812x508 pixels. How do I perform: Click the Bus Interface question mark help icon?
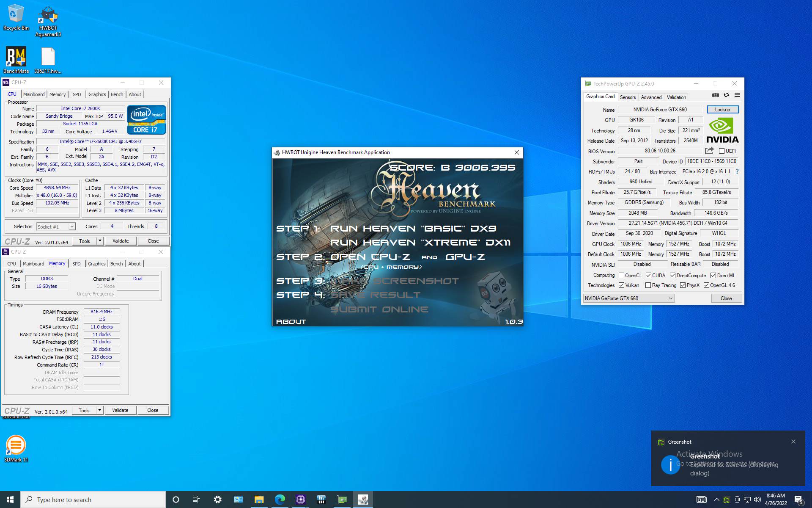pyautogui.click(x=737, y=171)
